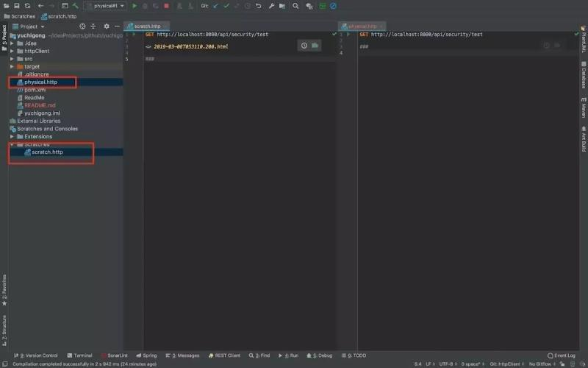Screen dimensions: 588x368
Task: Click the request history clock icon
Action: pyautogui.click(x=304, y=46)
